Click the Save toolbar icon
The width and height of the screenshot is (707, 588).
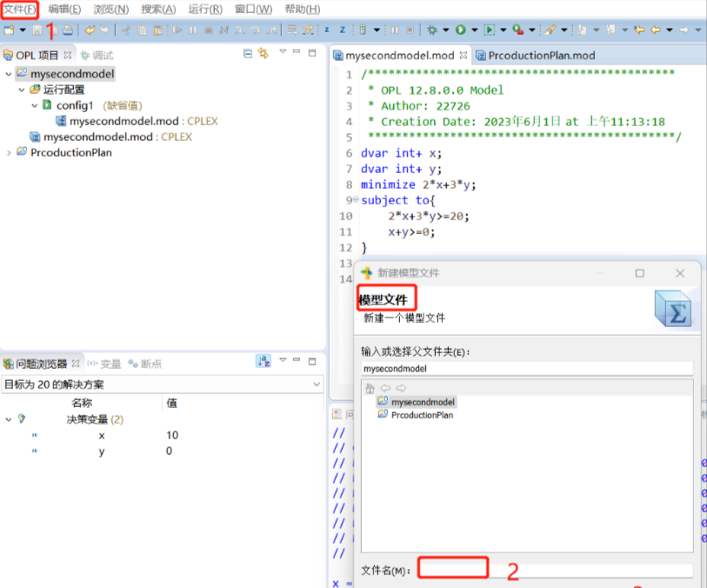[37, 30]
